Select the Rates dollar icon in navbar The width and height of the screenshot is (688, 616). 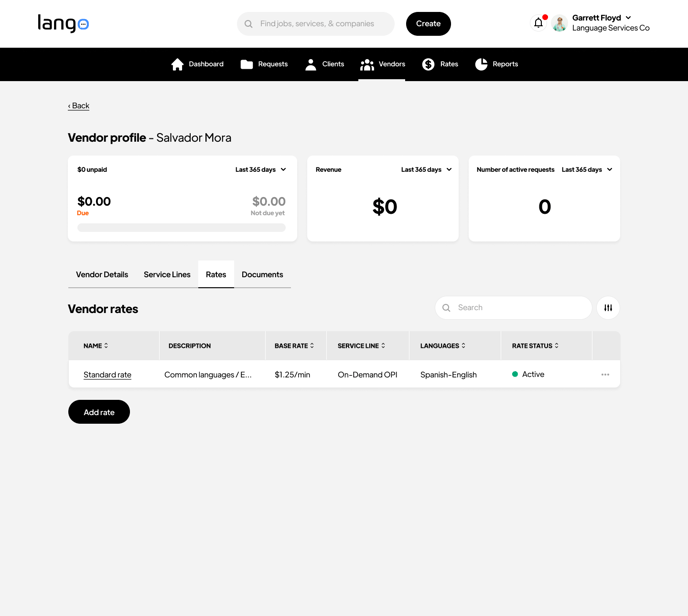pos(428,64)
